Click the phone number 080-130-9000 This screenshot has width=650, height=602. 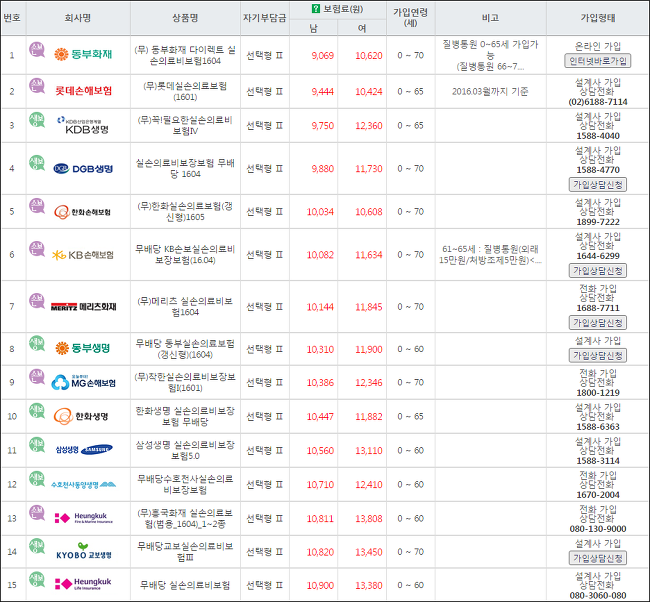(x=598, y=529)
